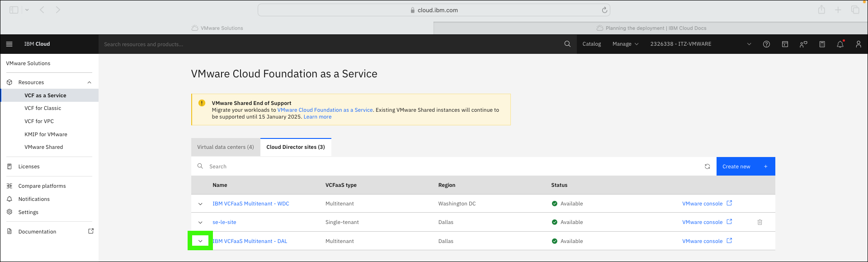
Task: Click the table search magnifier icon
Action: click(x=200, y=166)
